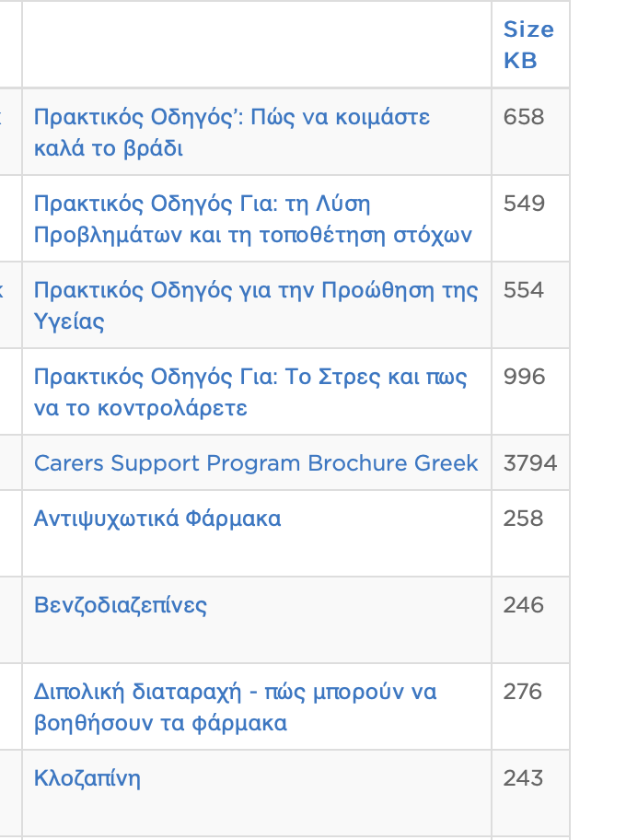This screenshot has width=626, height=840.
Task: Sort the table by the 'Size KB' header
Action: tap(528, 44)
